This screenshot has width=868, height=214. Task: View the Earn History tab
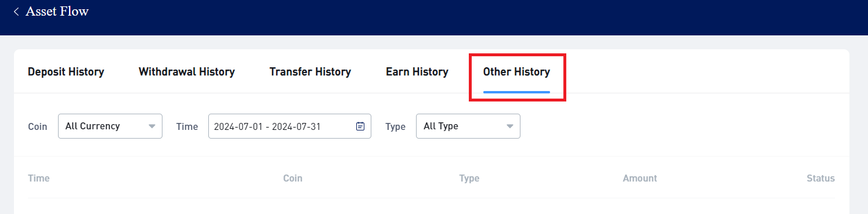pyautogui.click(x=417, y=72)
